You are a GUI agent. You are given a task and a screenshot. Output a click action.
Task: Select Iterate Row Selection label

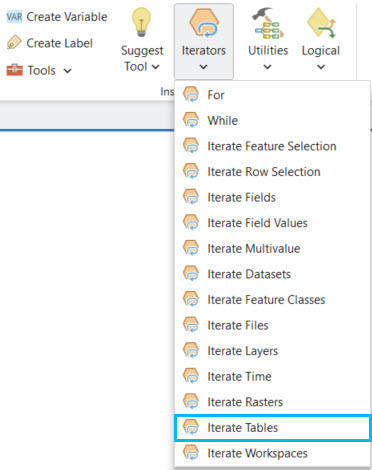click(264, 172)
